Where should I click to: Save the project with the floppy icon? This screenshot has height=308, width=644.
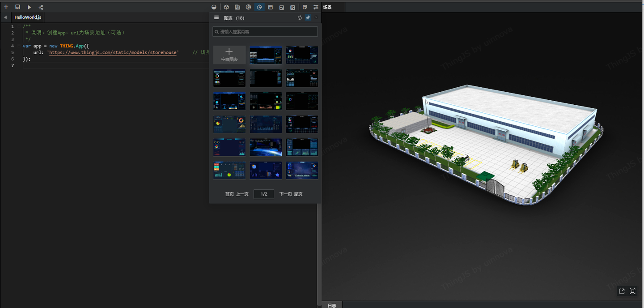(x=17, y=7)
